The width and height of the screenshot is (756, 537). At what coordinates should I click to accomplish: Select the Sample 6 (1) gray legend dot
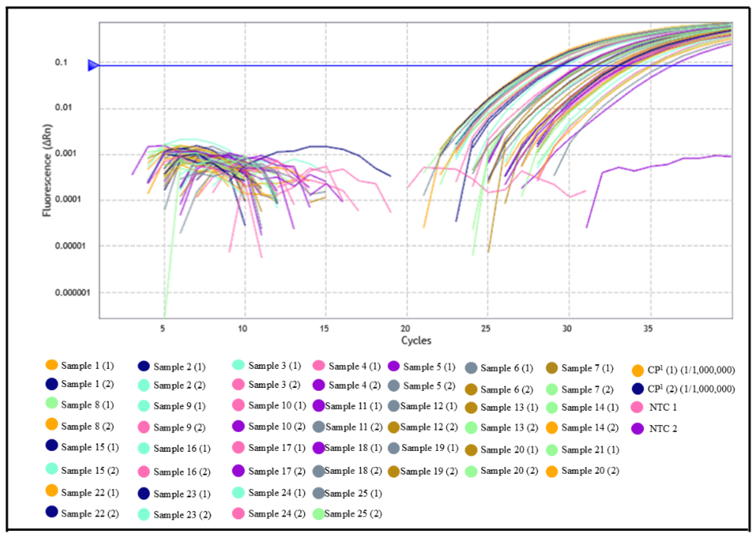point(471,368)
